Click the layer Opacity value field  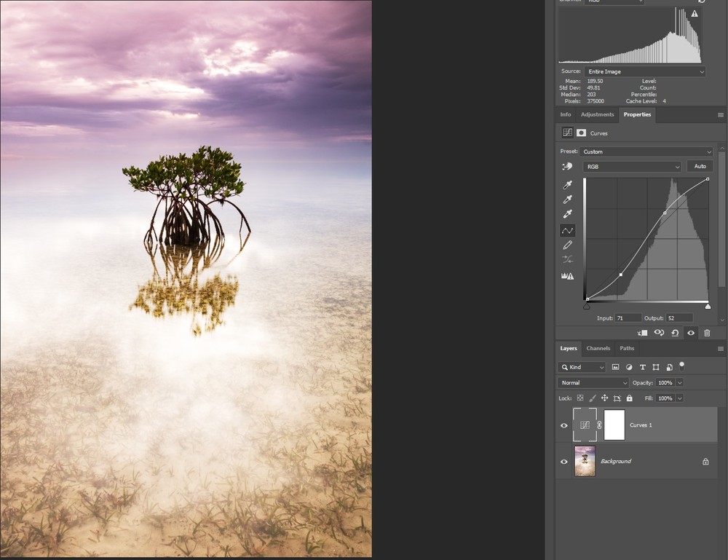coord(665,382)
